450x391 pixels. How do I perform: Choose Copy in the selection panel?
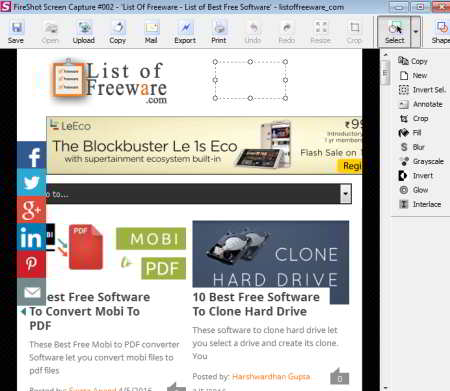[413, 61]
